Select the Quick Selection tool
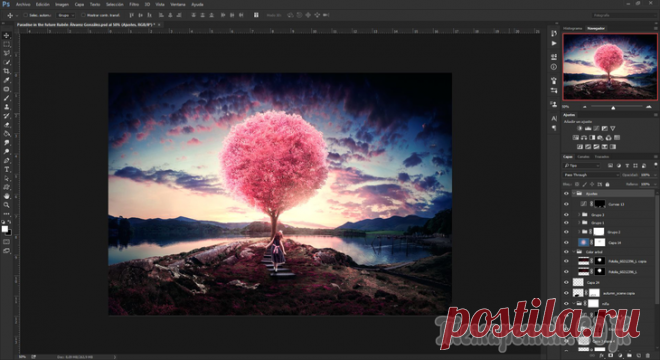This screenshot has height=360, width=660. [x=6, y=62]
